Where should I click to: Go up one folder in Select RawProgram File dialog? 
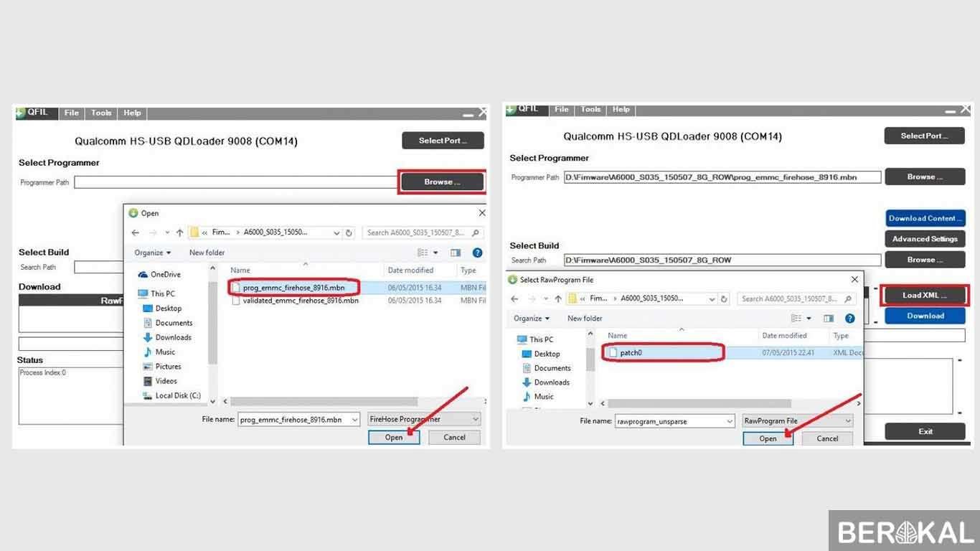tap(558, 298)
